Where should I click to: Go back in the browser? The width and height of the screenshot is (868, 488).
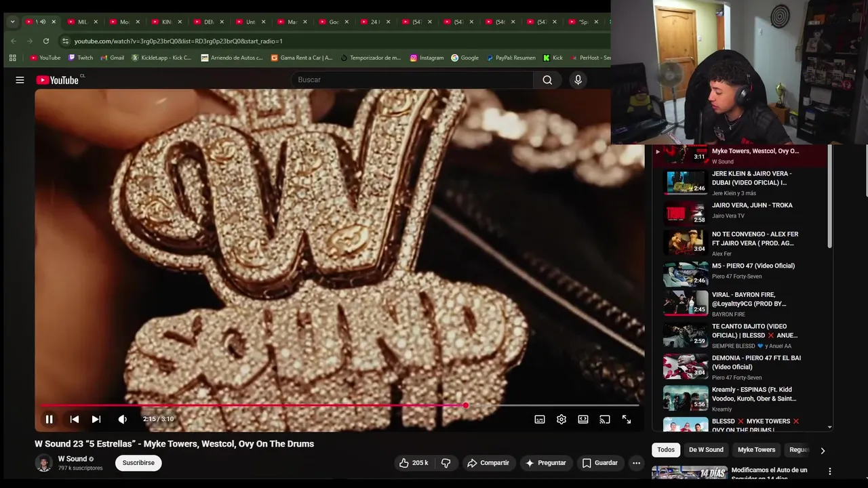pyautogui.click(x=13, y=41)
